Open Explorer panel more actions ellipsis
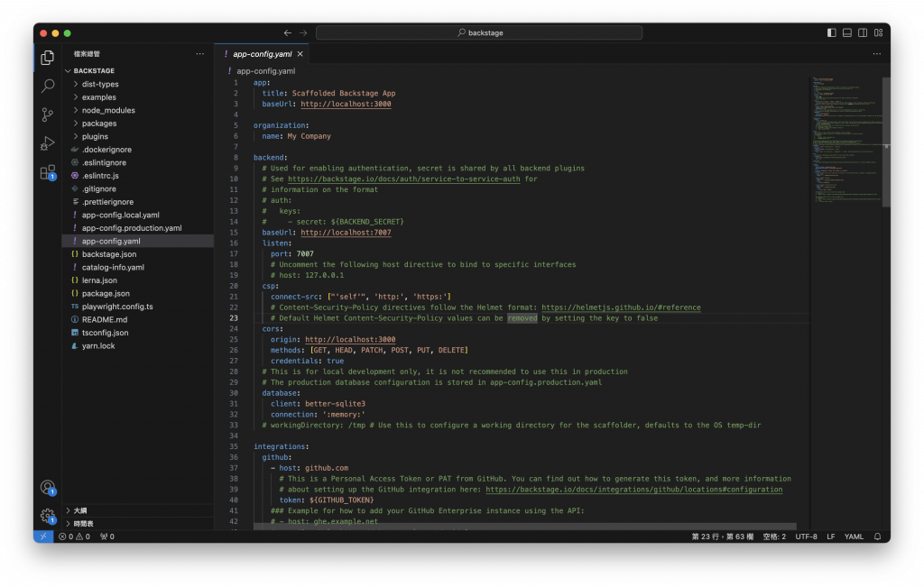Image resolution: width=924 pixels, height=587 pixels. pos(200,53)
